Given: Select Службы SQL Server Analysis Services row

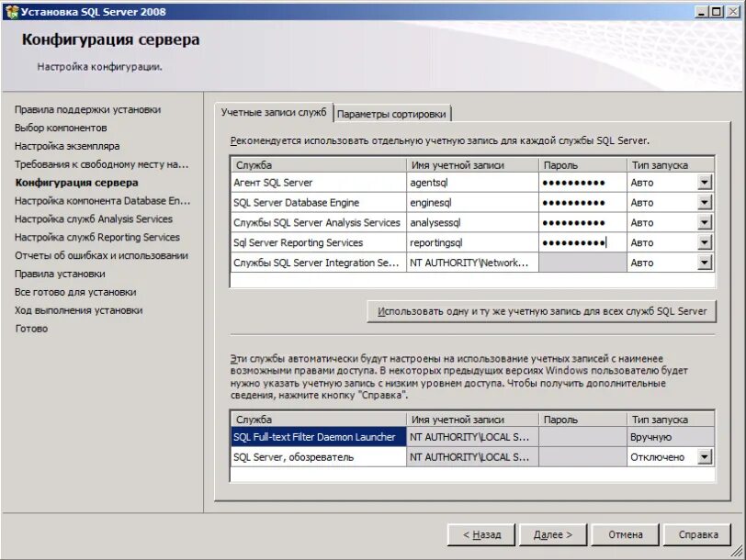Looking at the screenshot, I should tap(318, 222).
